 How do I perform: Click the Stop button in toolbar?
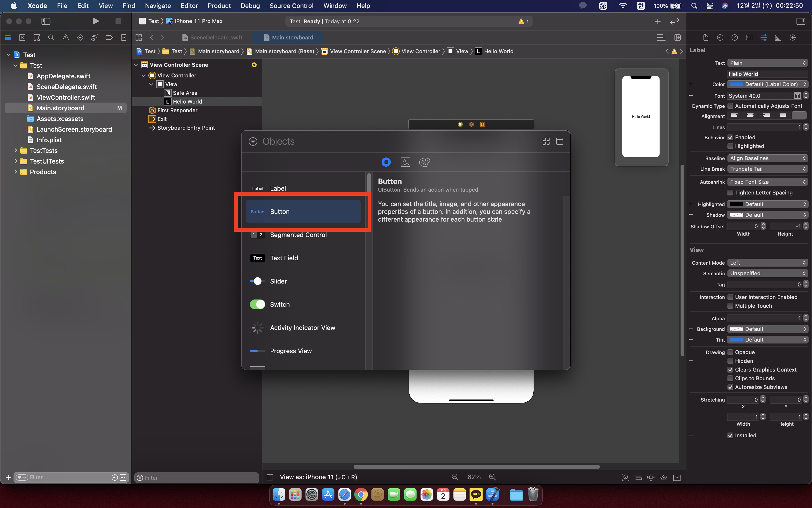click(x=118, y=21)
